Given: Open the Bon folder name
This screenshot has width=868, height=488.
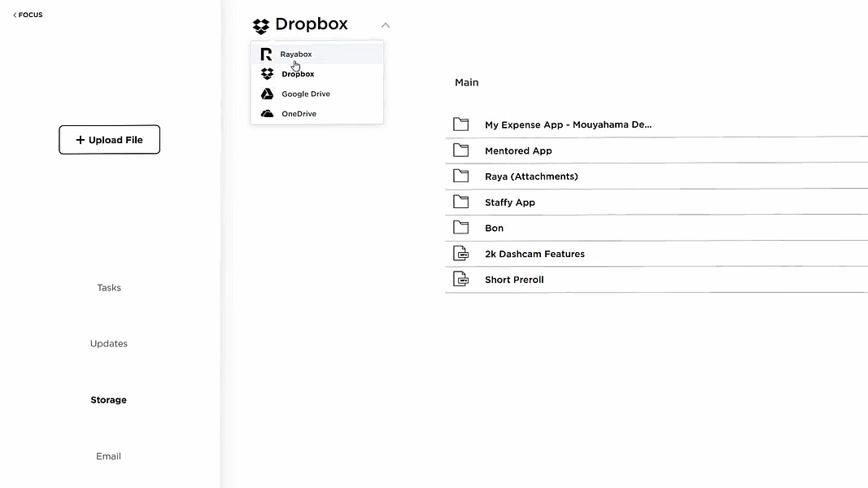Looking at the screenshot, I should point(495,228).
